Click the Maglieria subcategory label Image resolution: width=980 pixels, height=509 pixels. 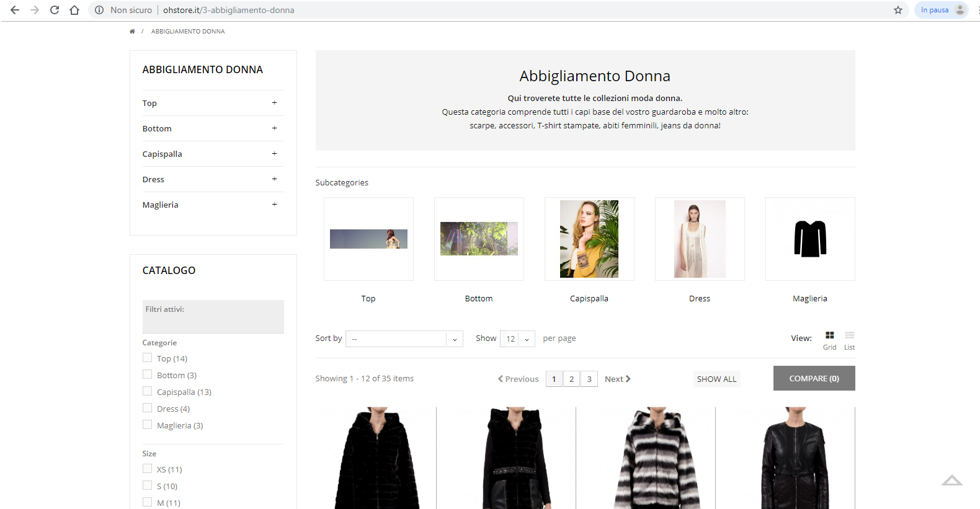[810, 299]
